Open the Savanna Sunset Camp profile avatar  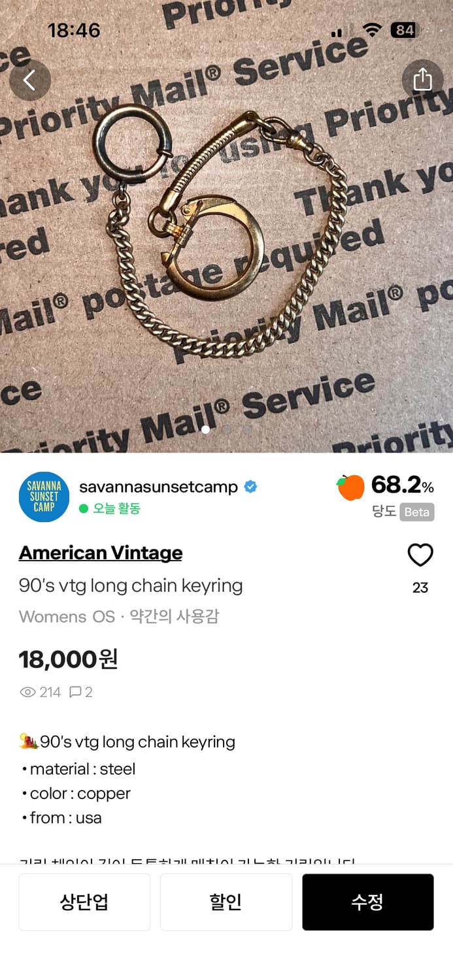[x=44, y=497]
